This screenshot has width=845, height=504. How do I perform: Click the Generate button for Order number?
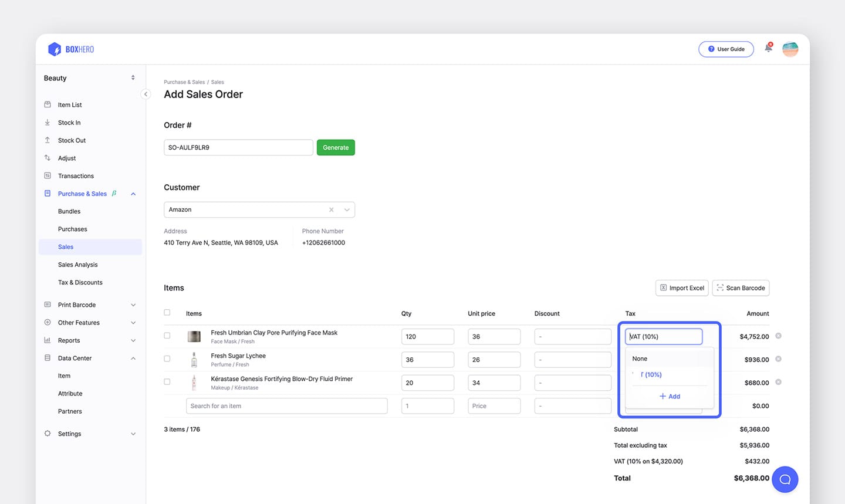[x=335, y=147]
